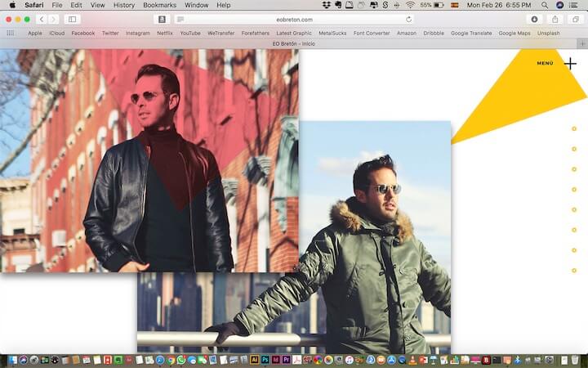
Task: Show the tab overview icon
Action: [576, 19]
